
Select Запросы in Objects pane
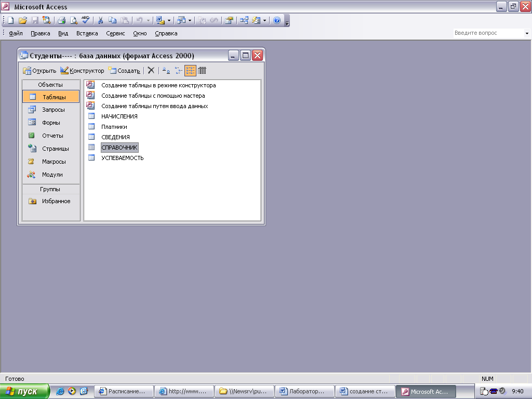tap(51, 110)
